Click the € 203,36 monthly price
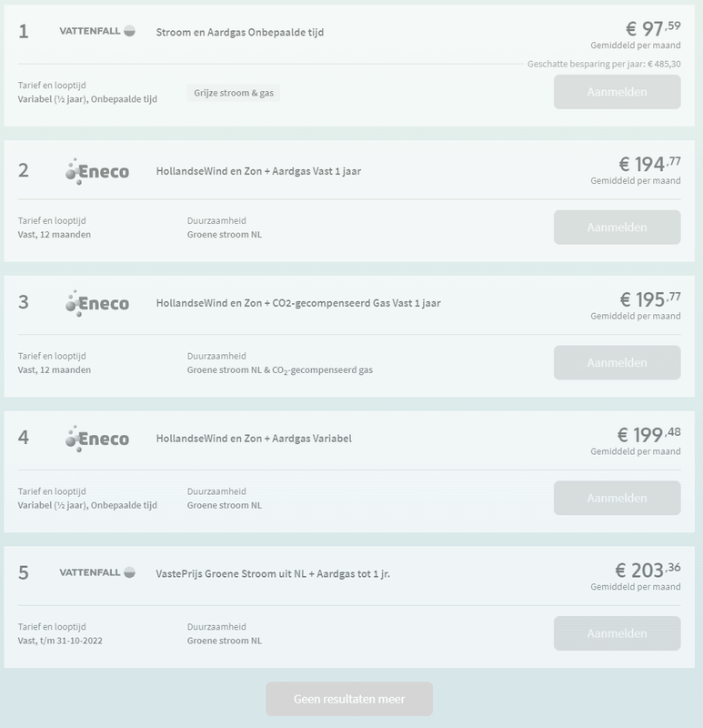This screenshot has height=728, width=703. pos(648,571)
